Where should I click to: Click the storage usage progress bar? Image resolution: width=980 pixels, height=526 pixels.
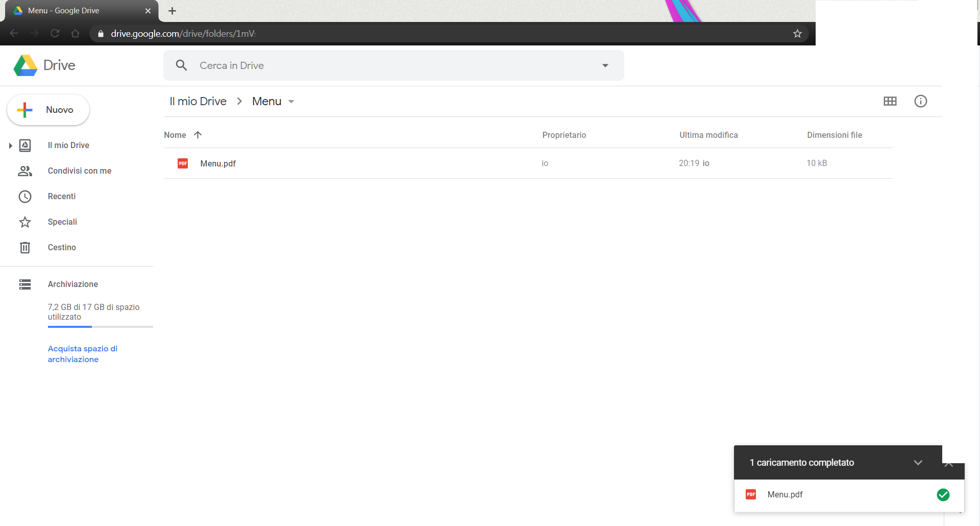(100, 327)
